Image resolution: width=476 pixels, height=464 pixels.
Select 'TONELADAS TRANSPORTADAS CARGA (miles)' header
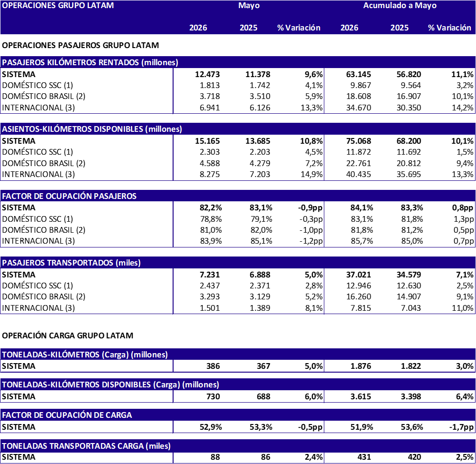click(87, 446)
